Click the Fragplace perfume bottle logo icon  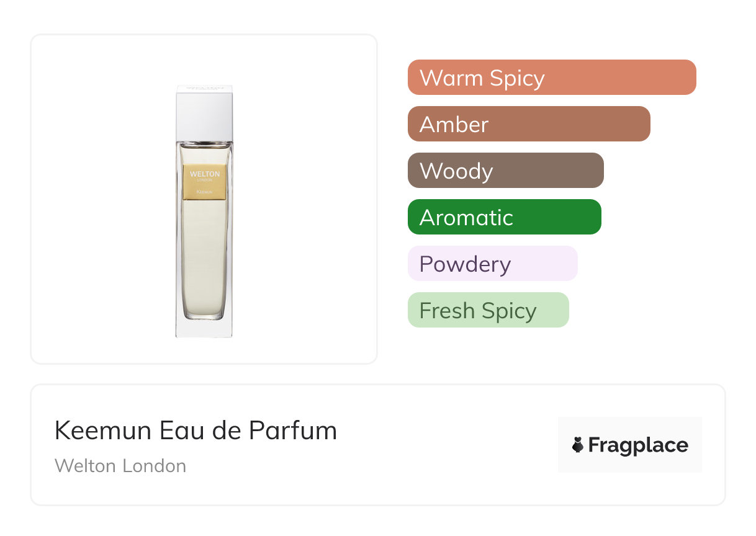click(578, 445)
